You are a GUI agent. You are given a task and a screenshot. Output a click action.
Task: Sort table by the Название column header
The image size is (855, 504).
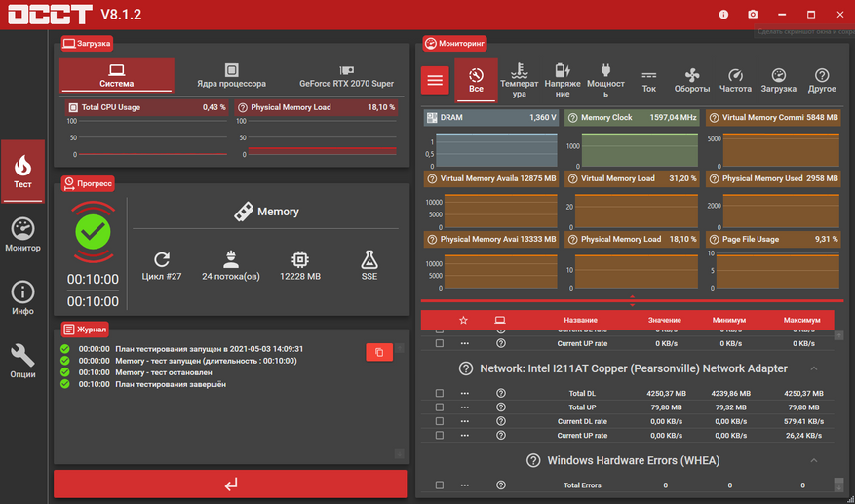click(580, 320)
